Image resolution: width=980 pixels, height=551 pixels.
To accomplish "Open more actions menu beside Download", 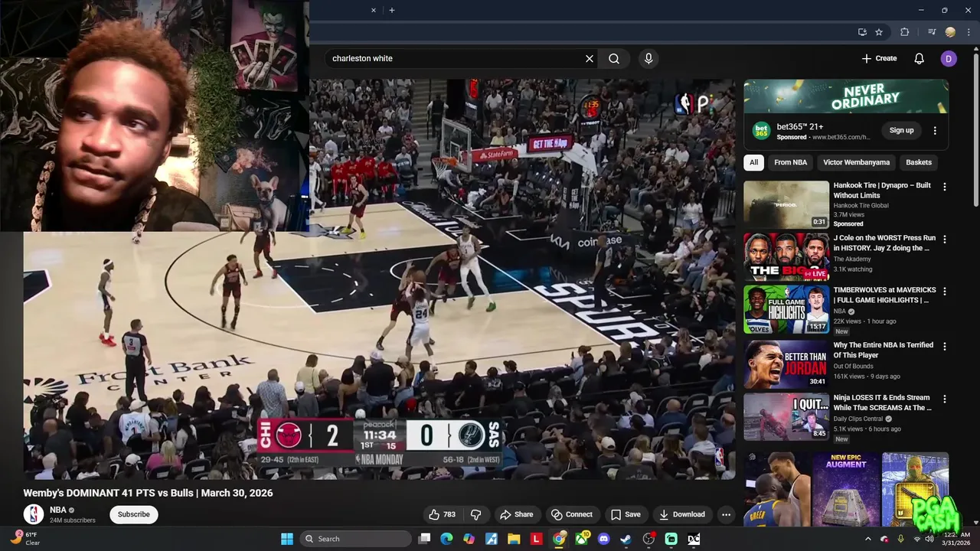I will pyautogui.click(x=726, y=514).
